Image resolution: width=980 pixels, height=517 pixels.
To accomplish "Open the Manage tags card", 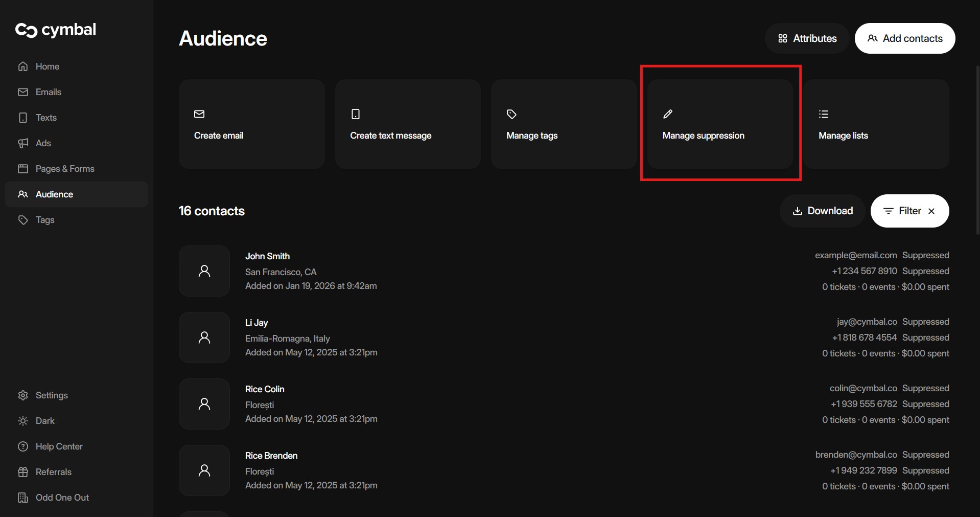I will pos(563,124).
